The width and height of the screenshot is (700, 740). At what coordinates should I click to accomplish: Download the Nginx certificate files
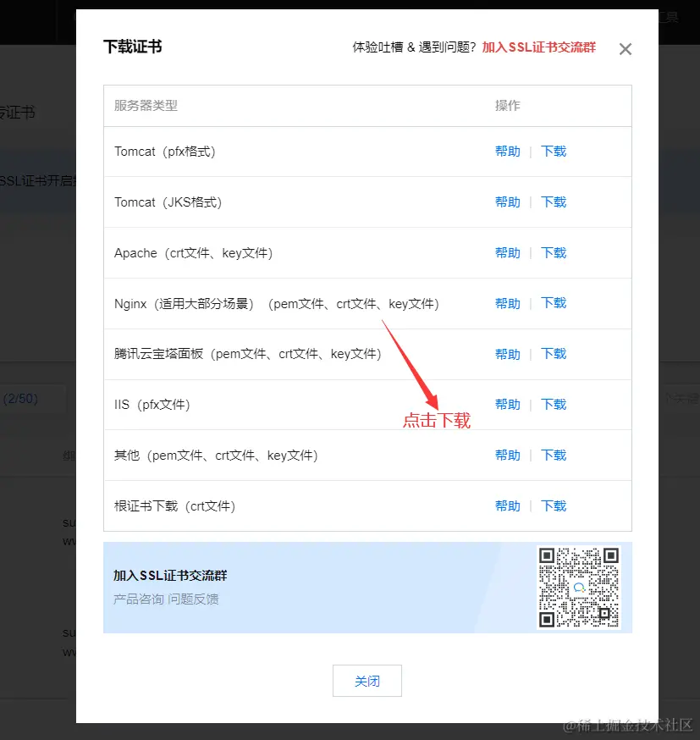point(554,303)
